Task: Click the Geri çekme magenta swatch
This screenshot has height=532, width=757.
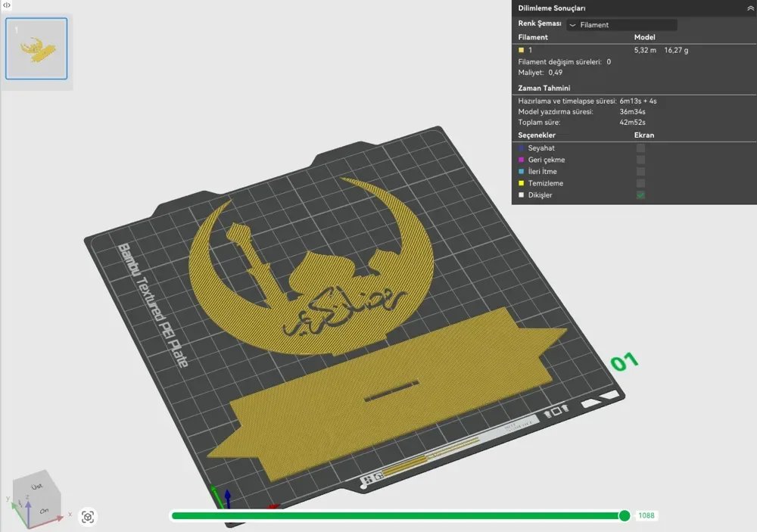Action: click(x=521, y=160)
